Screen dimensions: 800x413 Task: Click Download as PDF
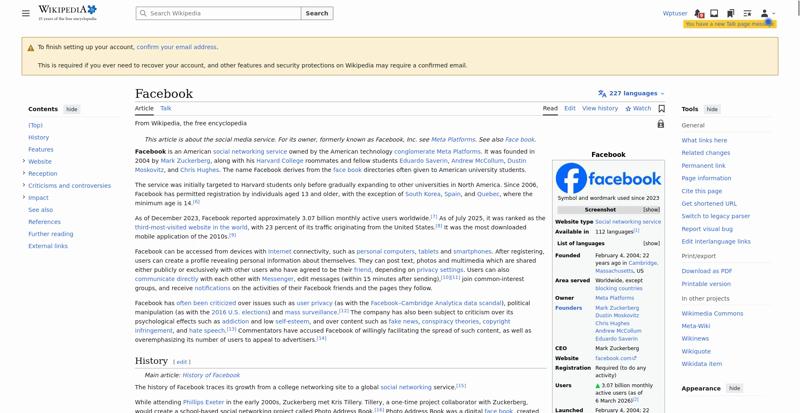(x=707, y=271)
